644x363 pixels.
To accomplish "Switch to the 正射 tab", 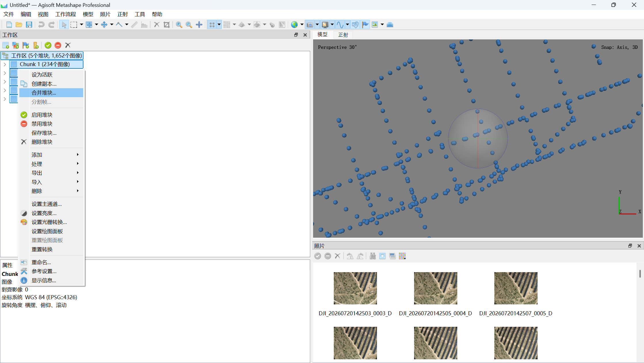I will click(343, 35).
